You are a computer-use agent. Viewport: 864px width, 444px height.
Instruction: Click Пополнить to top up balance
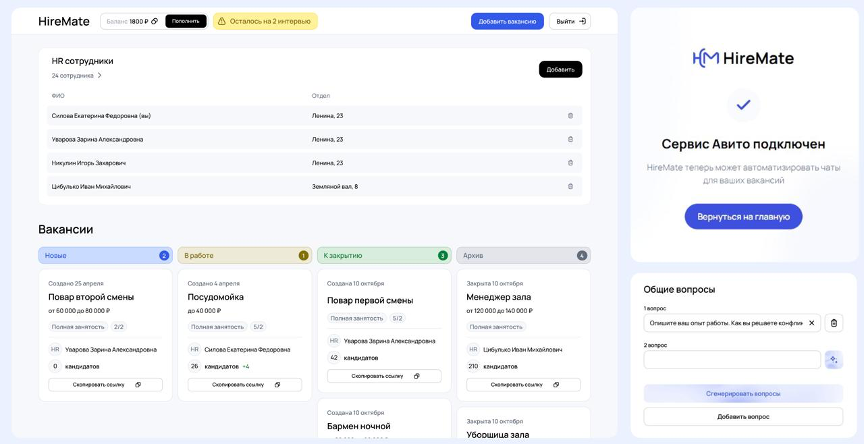coord(186,21)
